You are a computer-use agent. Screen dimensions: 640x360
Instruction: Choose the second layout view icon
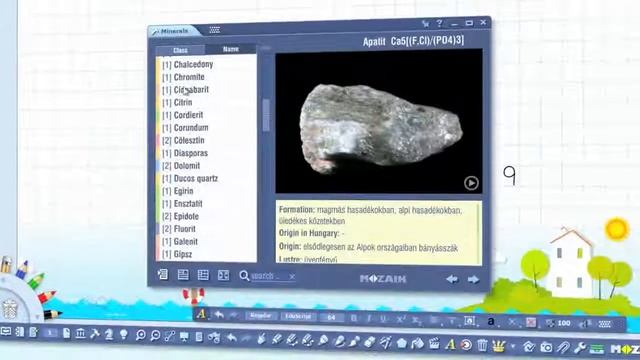click(183, 275)
